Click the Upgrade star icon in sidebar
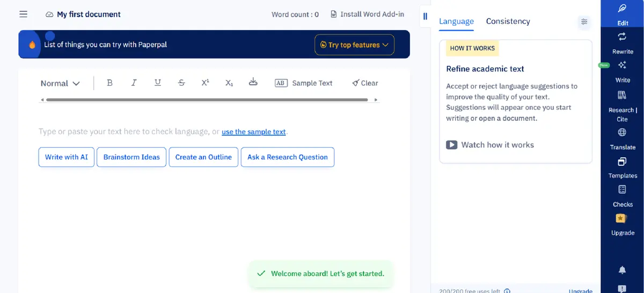Image resolution: width=644 pixels, height=293 pixels. pyautogui.click(x=621, y=218)
